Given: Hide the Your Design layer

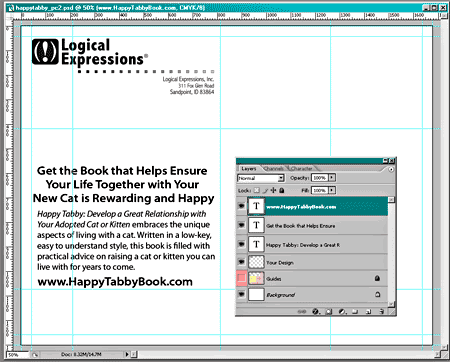Looking at the screenshot, I should tap(241, 262).
